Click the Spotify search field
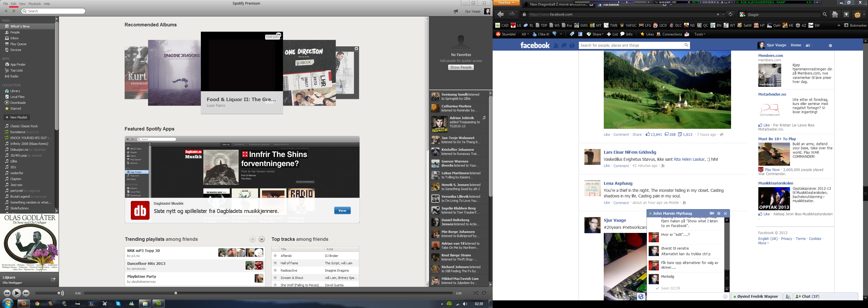The height and width of the screenshot is (308, 868). click(x=53, y=11)
